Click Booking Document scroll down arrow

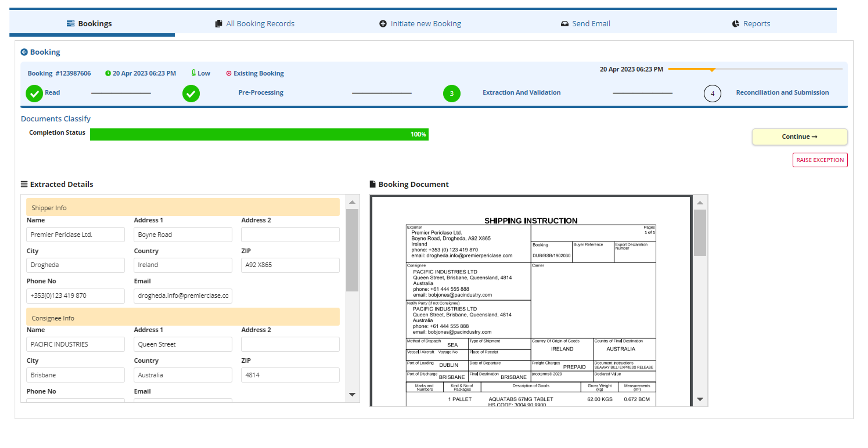(x=700, y=399)
